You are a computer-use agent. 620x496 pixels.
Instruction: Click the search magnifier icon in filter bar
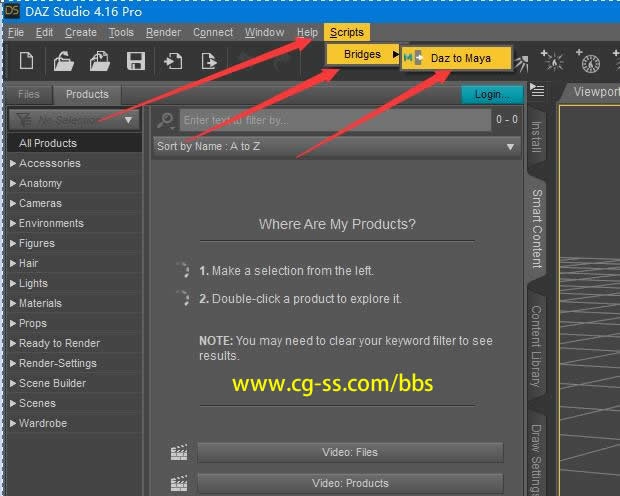click(x=166, y=120)
